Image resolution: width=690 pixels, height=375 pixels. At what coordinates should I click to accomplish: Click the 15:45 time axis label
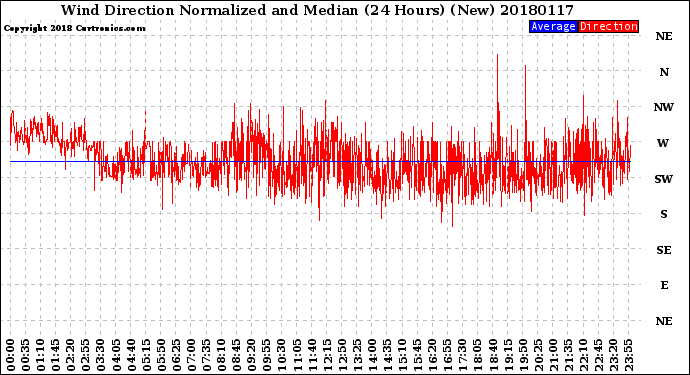click(417, 355)
